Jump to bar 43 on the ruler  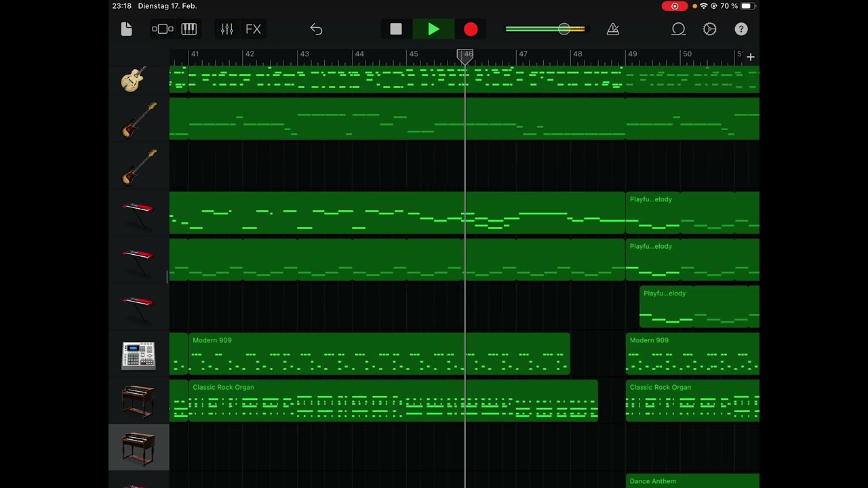[x=304, y=54]
